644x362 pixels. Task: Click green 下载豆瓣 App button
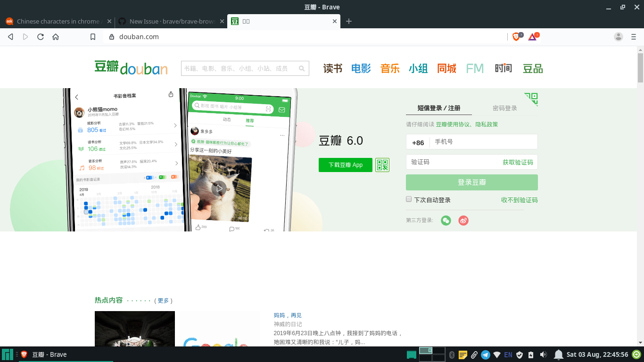346,165
